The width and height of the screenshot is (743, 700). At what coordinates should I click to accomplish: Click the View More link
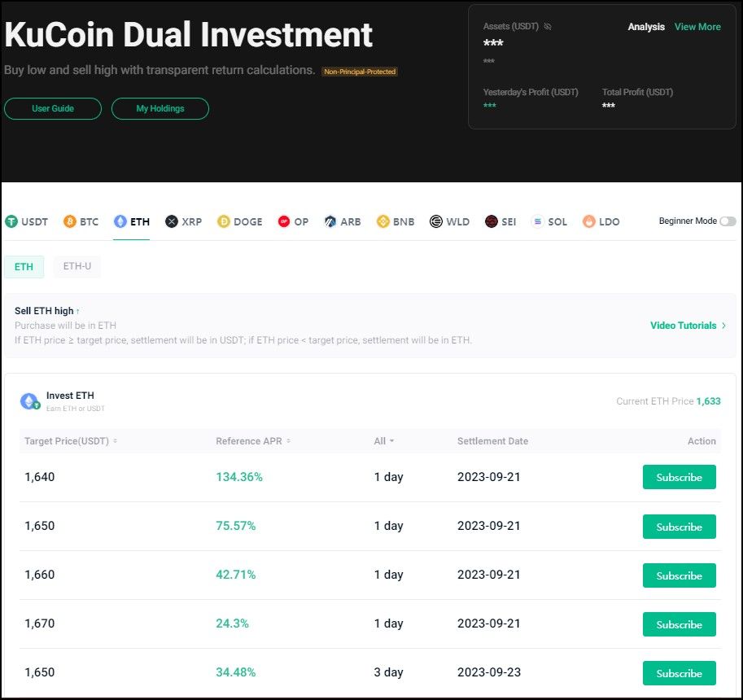coord(697,27)
